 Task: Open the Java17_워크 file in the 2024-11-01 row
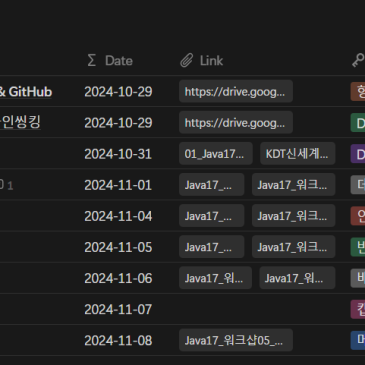[293, 185]
